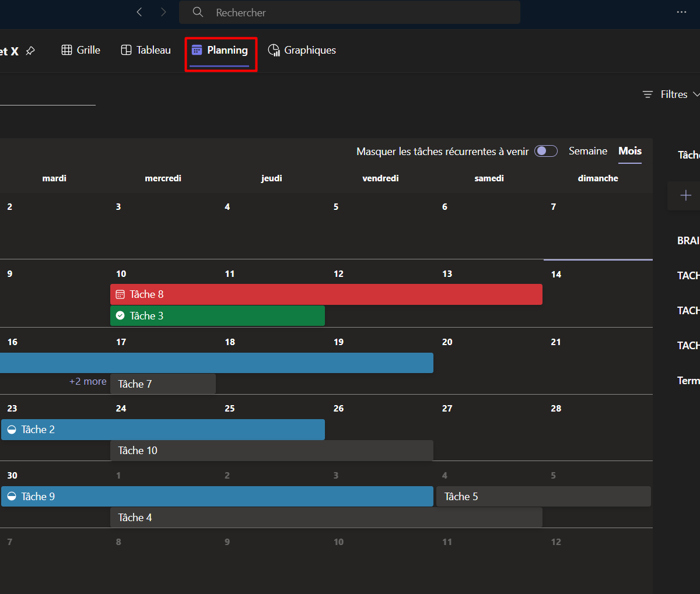Screen dimensions: 700x594
Task: Toggle Masquer les tâches récurrentes à venir
Action: click(546, 152)
